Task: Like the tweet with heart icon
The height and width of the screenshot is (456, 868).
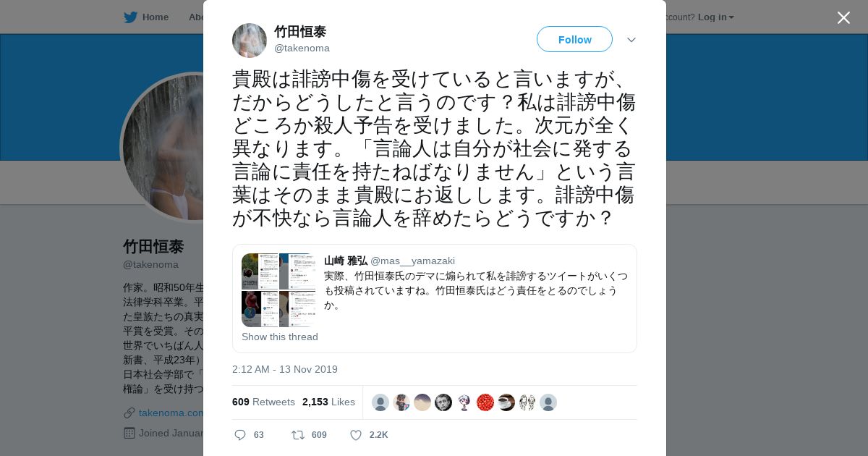Action: (356, 435)
